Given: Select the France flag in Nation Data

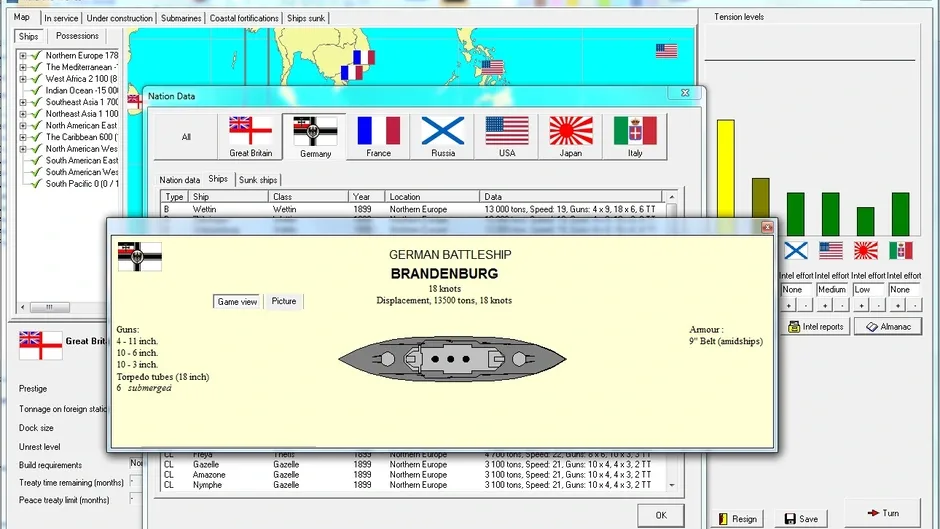Looking at the screenshot, I should [378, 137].
